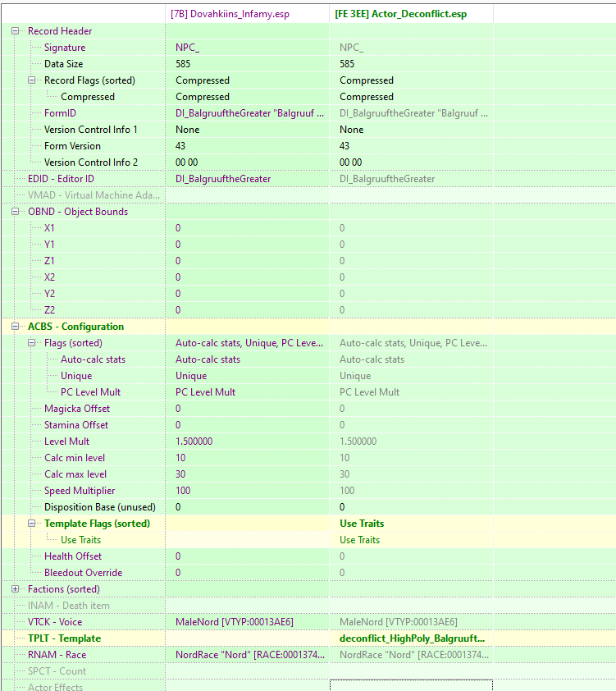616x691 pixels.
Task: Select the Unique flag row label
Action: tap(76, 376)
